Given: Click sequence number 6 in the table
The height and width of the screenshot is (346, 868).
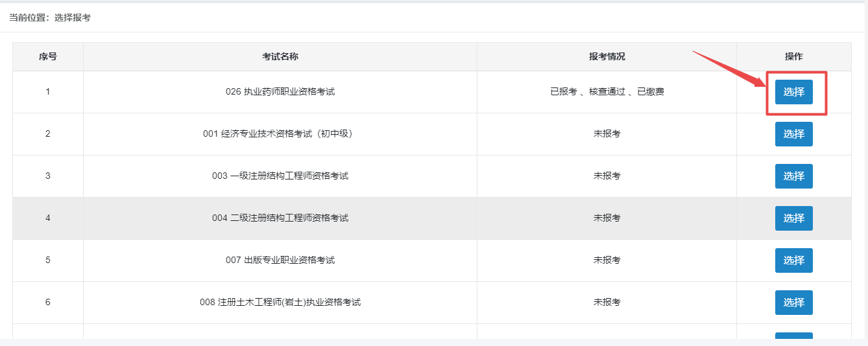Looking at the screenshot, I should 47,303.
